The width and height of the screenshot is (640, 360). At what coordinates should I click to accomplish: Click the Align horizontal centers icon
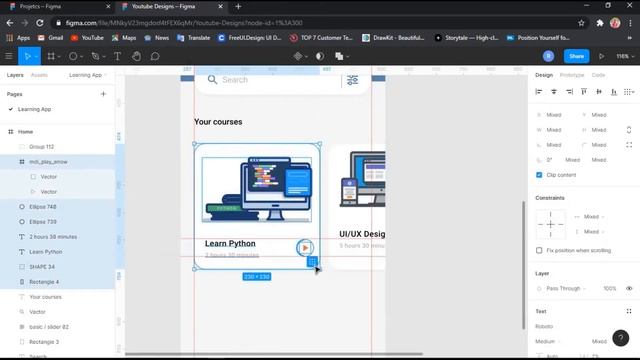tap(554, 92)
